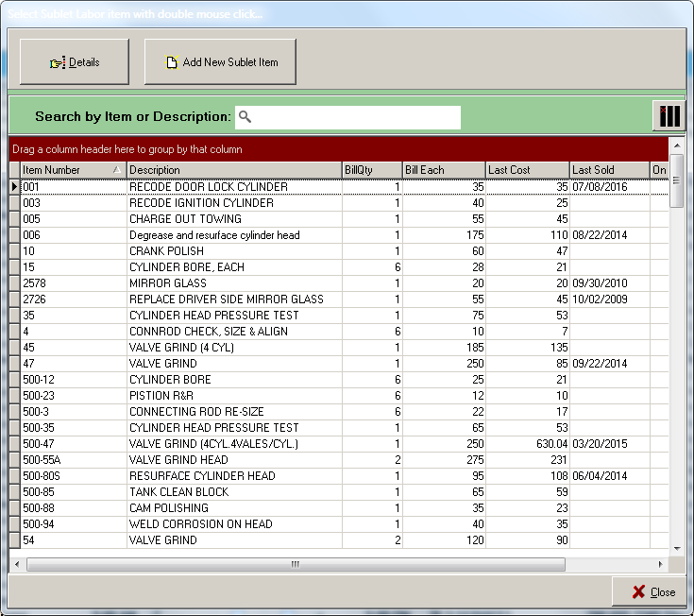Image resolution: width=694 pixels, height=616 pixels.
Task: Click the horizontal scrollbar thumb
Action: [295, 564]
